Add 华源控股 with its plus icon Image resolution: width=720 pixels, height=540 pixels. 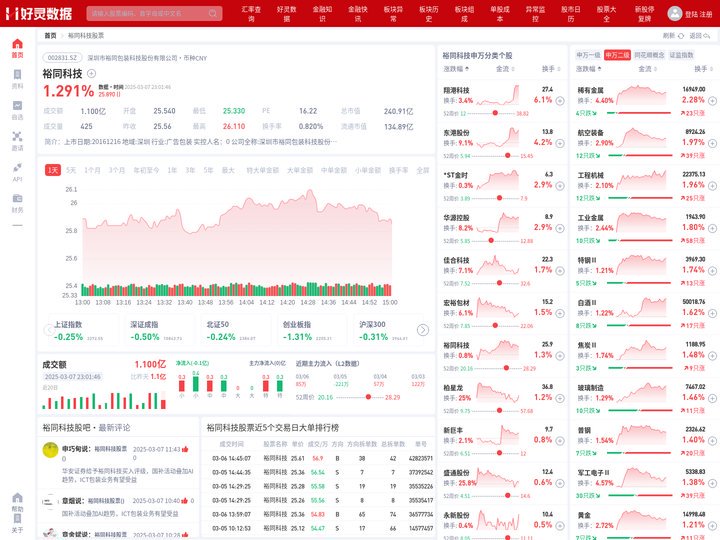[560, 228]
